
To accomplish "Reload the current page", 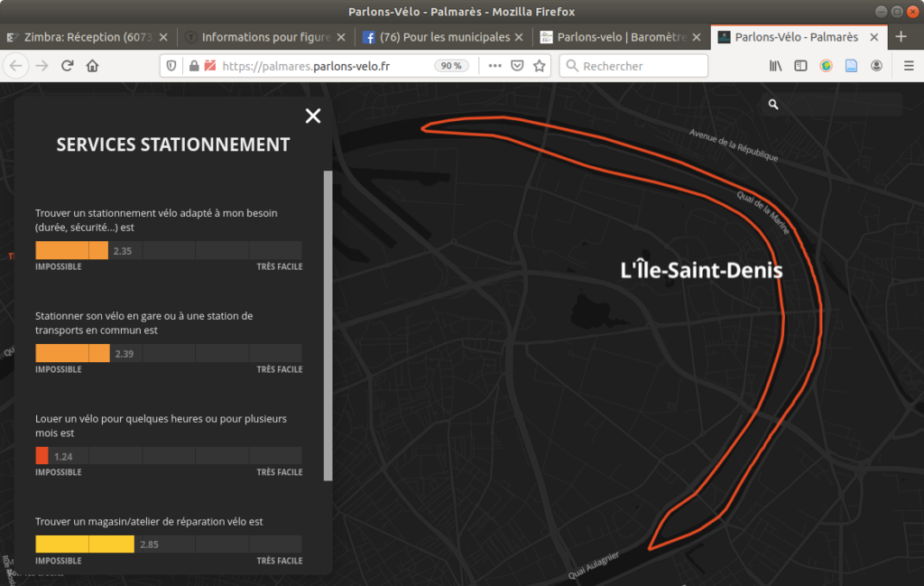I will pos(67,65).
